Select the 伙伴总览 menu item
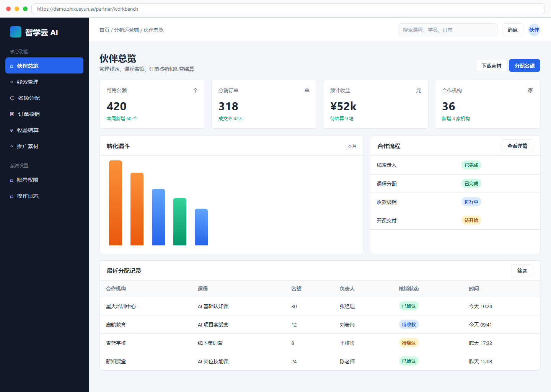Viewport: 551px width, 392px height. tap(44, 65)
